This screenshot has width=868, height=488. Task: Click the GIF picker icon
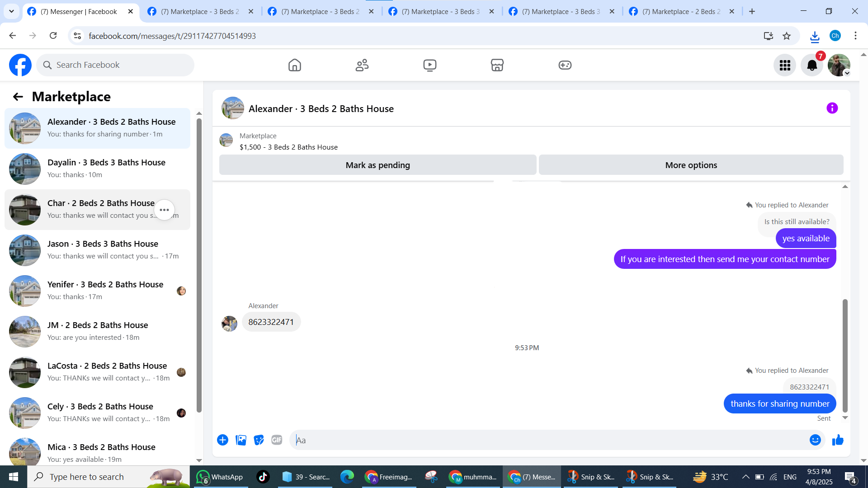click(277, 440)
